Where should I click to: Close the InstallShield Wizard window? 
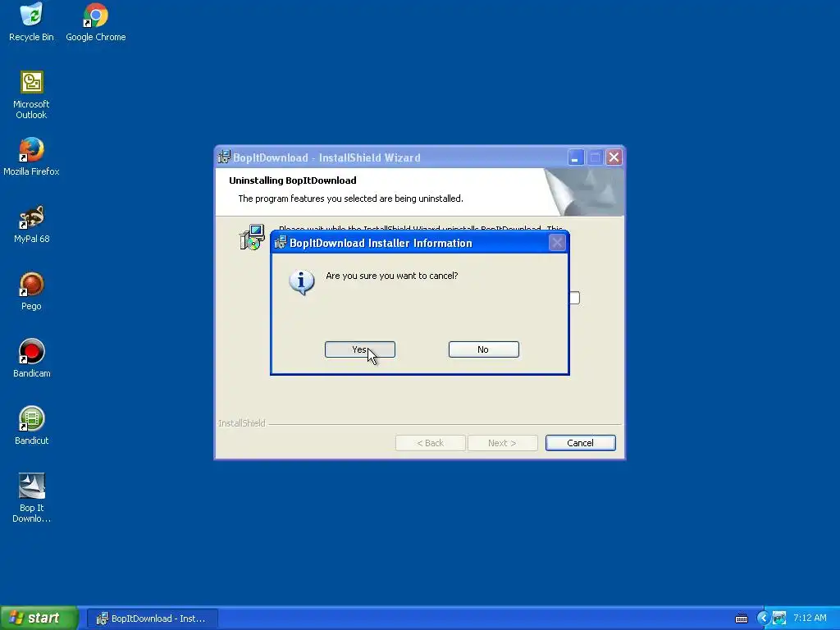tap(614, 157)
